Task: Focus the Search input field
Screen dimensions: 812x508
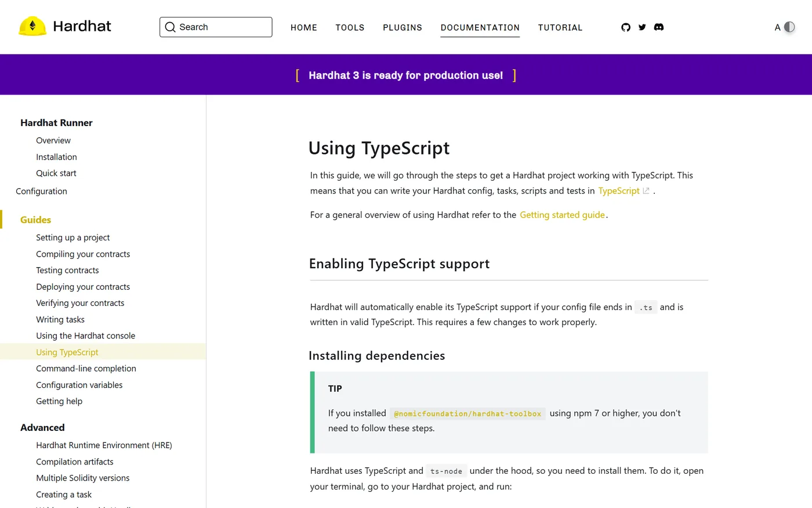Action: click(x=216, y=27)
